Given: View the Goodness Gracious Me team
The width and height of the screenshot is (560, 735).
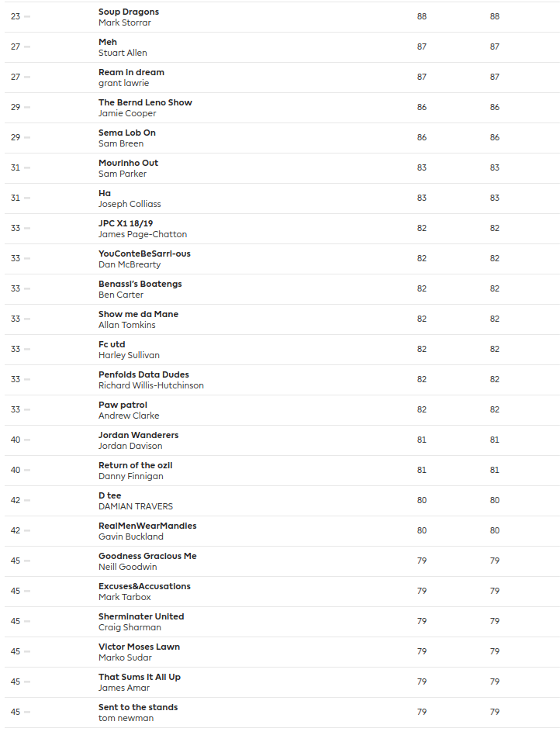Looking at the screenshot, I should click(x=147, y=556).
